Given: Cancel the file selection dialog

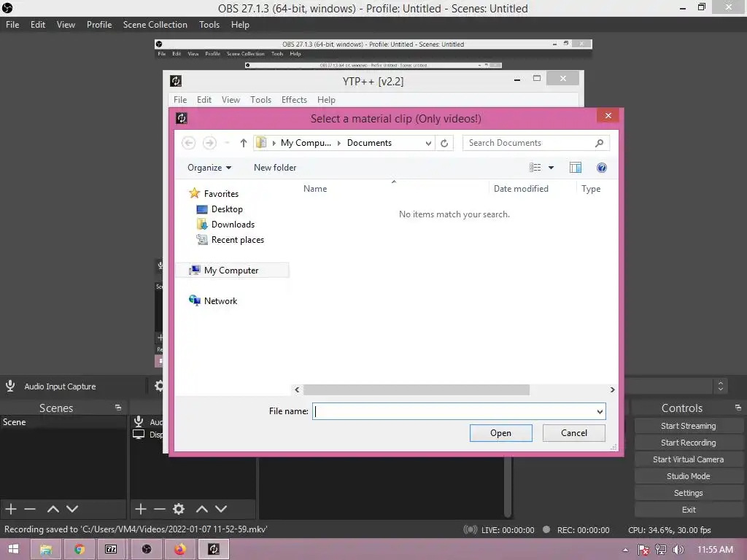Looking at the screenshot, I should 574,433.
